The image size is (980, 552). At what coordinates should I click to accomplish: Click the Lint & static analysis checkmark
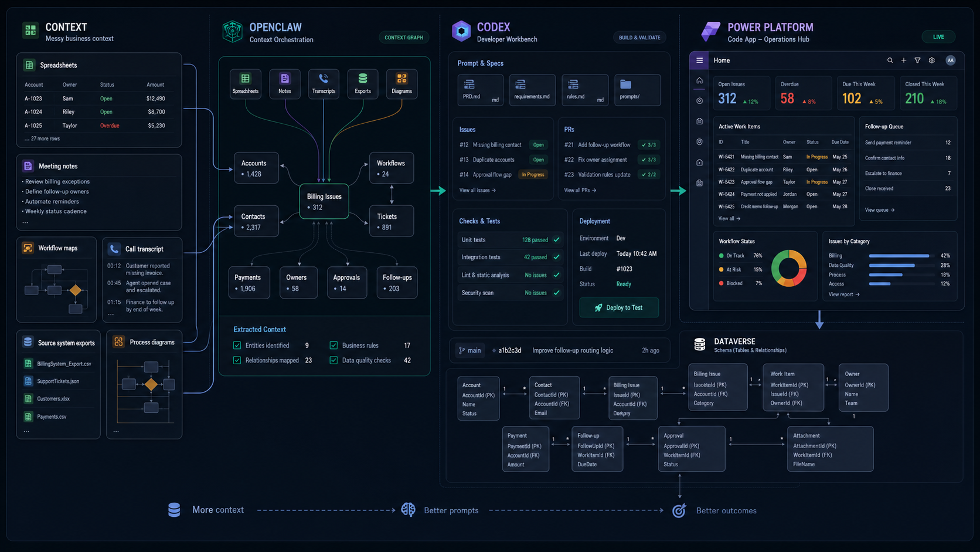[556, 275]
